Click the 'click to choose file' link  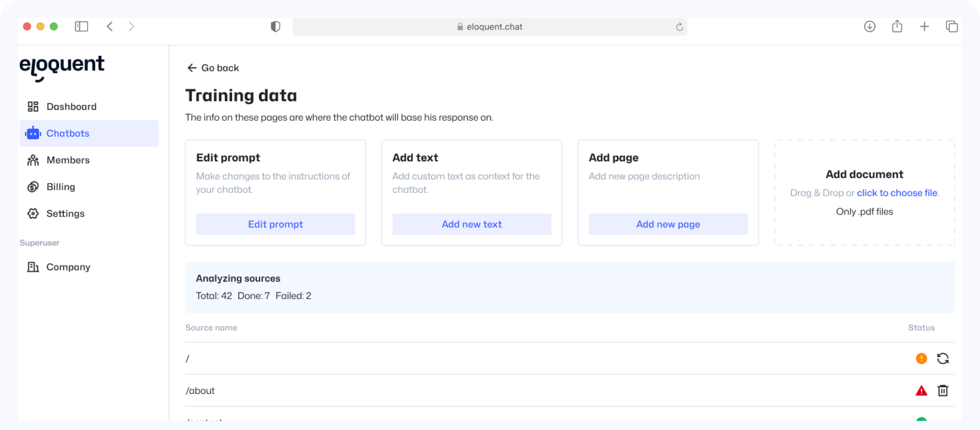click(897, 193)
